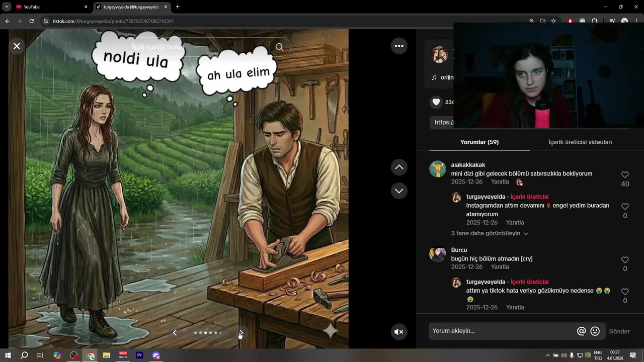Open Windows taskbar search
Viewport: 644px width, 362px height.
pyautogui.click(x=24, y=355)
